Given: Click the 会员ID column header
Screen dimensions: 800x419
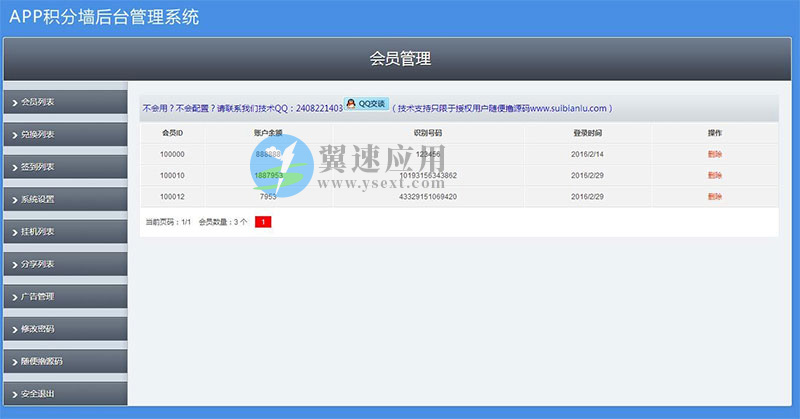Looking at the screenshot, I should (172, 132).
